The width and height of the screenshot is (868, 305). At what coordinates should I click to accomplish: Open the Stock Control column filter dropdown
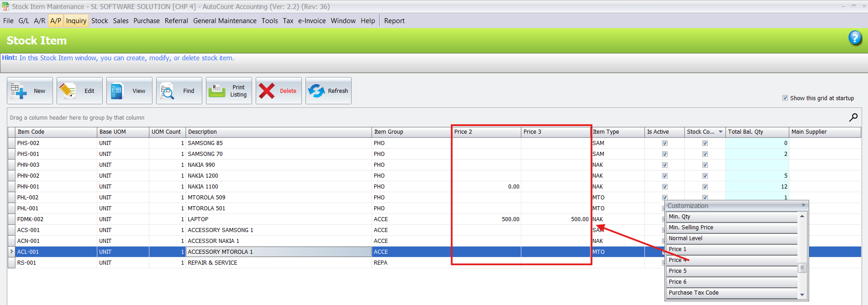pyautogui.click(x=720, y=132)
